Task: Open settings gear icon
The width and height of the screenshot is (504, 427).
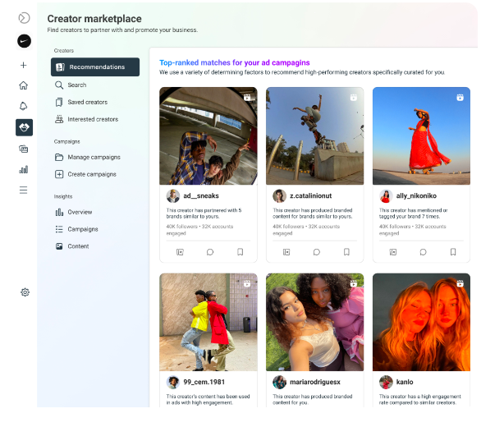Action: click(25, 292)
